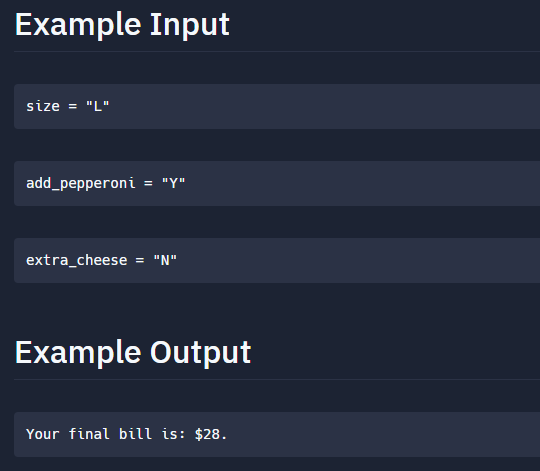Click the $28 amount in output
Screen dimensions: 540x471
[x=208, y=434]
